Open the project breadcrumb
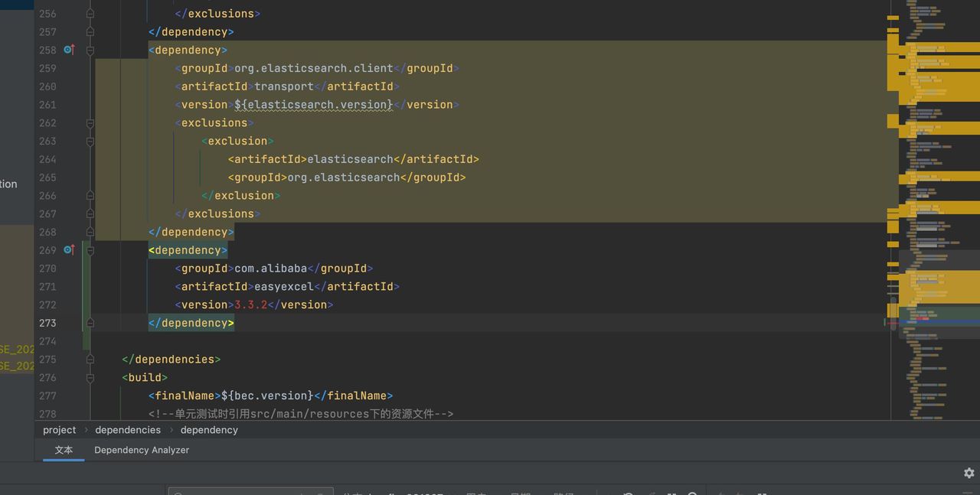 pos(59,429)
